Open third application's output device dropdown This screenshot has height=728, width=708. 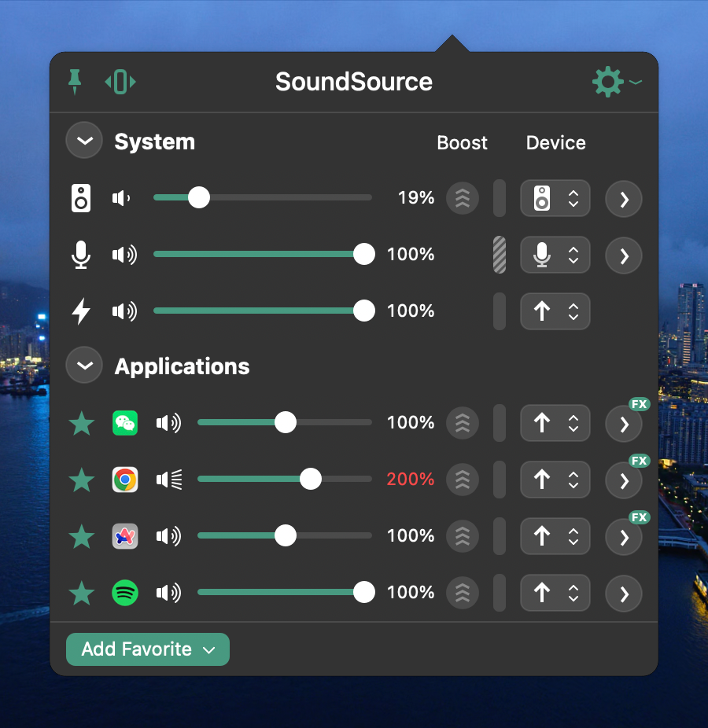[555, 536]
